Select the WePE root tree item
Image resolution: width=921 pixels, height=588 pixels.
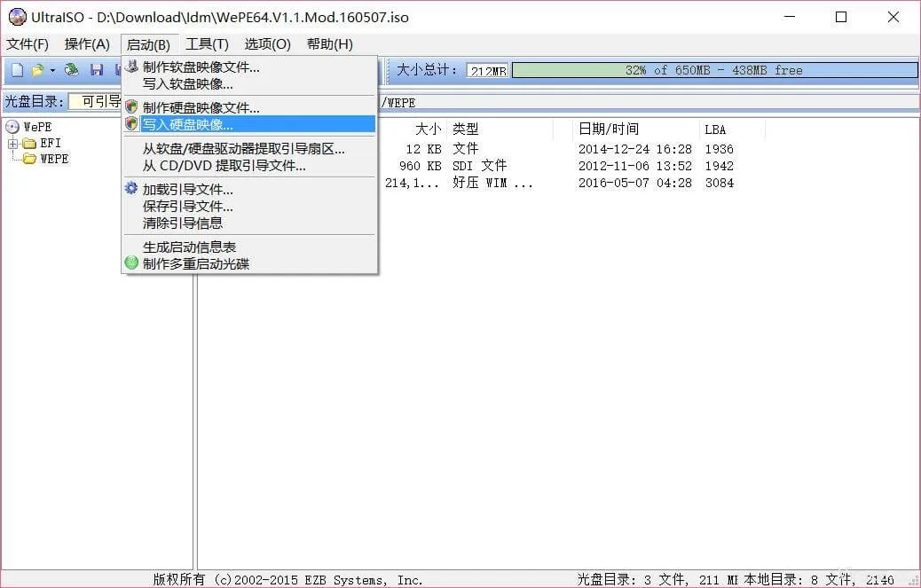tap(37, 127)
